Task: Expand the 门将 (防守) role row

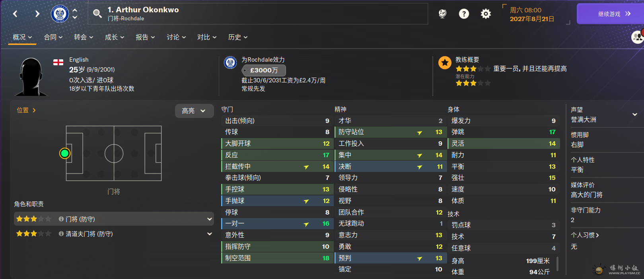Action: [x=114, y=219]
